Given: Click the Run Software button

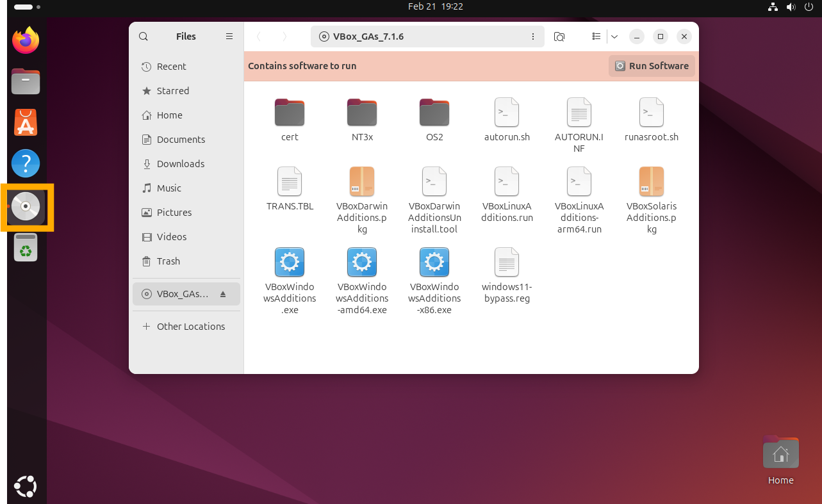Looking at the screenshot, I should pyautogui.click(x=652, y=66).
